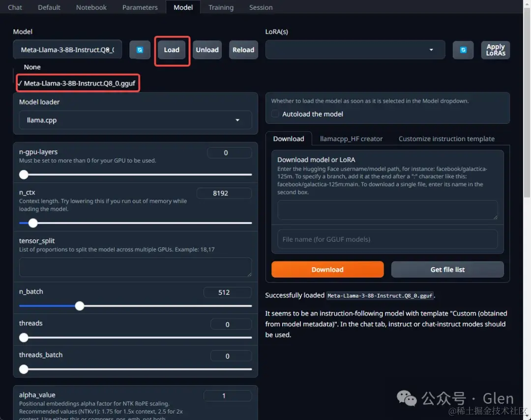Select the Model tab
This screenshot has width=531, height=420.
(183, 7)
